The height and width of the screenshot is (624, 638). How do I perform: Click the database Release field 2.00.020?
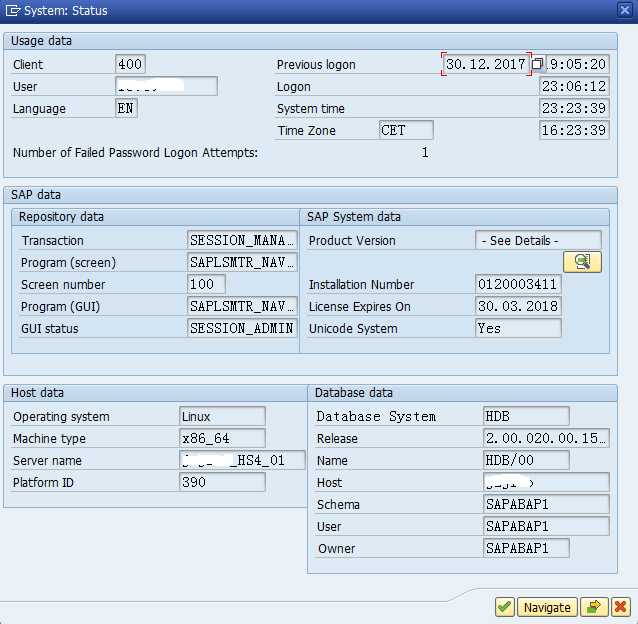(x=546, y=438)
